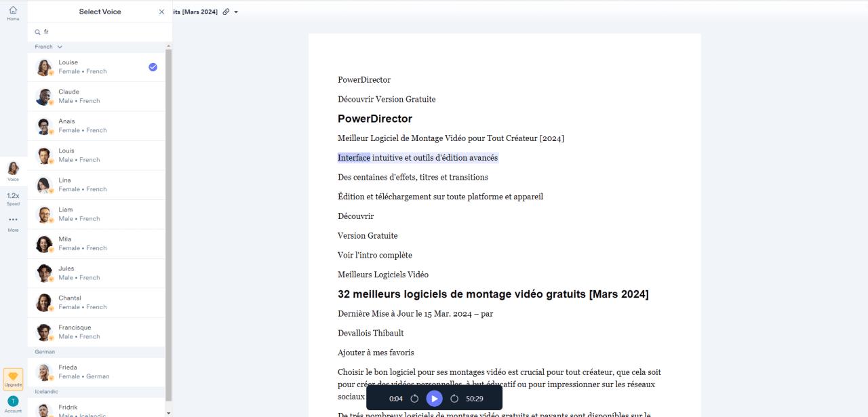This screenshot has width=868, height=417.
Task: Pick the Lina female French voice
Action: pyautogui.click(x=96, y=185)
